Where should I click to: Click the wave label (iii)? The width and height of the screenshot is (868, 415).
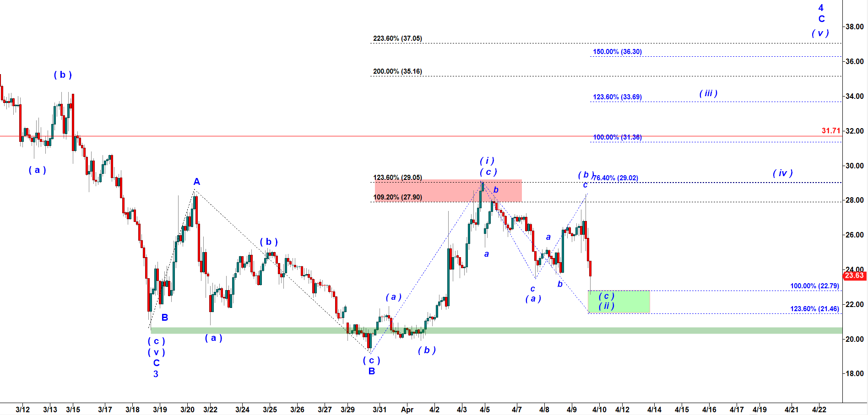tap(708, 93)
